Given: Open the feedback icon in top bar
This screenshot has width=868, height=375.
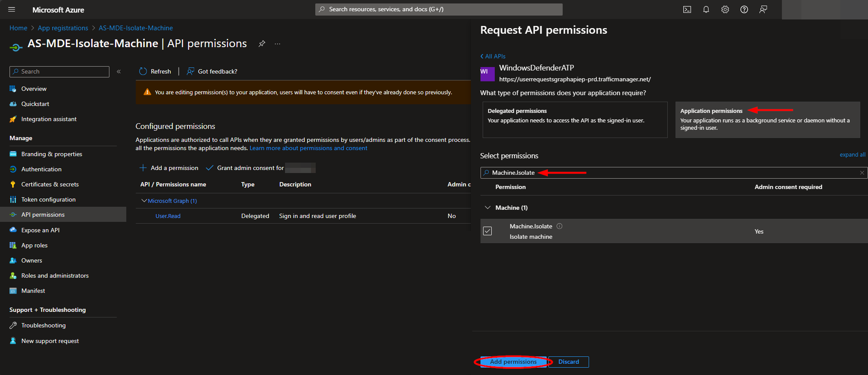Looking at the screenshot, I should (763, 10).
